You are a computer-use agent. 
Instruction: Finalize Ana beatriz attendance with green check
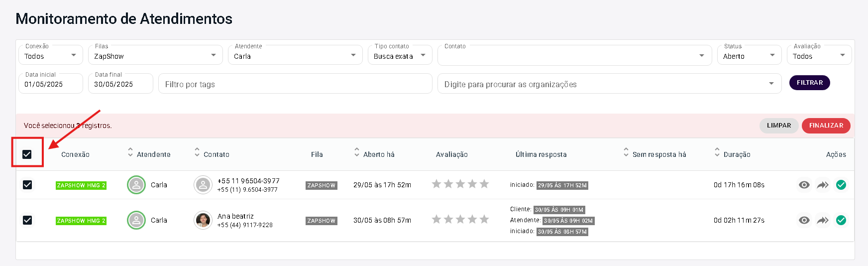coord(841,220)
